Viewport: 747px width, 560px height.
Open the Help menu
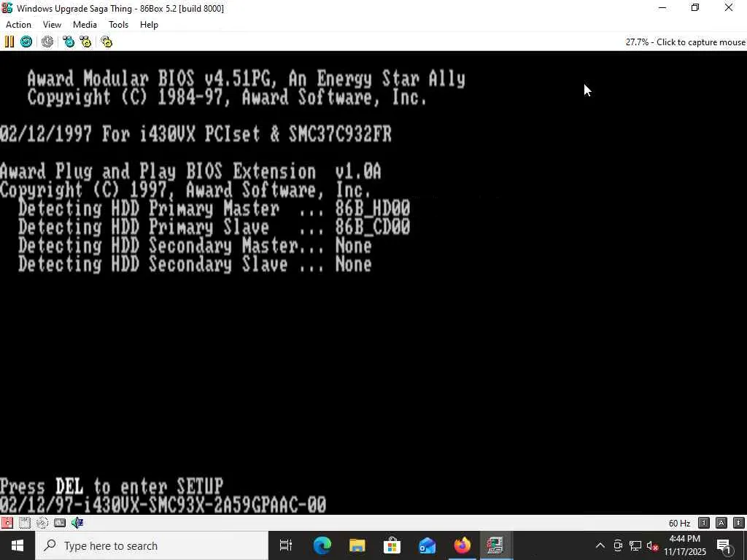coord(149,25)
